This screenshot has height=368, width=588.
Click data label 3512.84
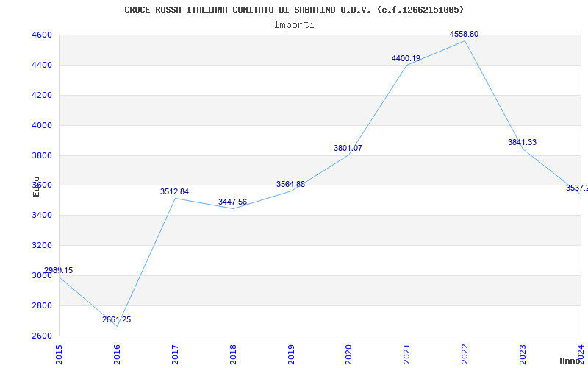pos(174,191)
